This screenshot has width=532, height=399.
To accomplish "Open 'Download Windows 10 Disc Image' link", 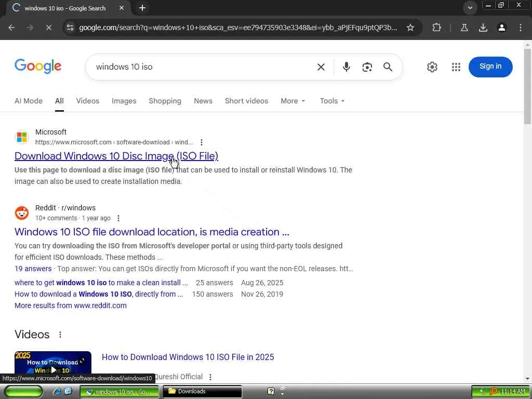I will [116, 156].
